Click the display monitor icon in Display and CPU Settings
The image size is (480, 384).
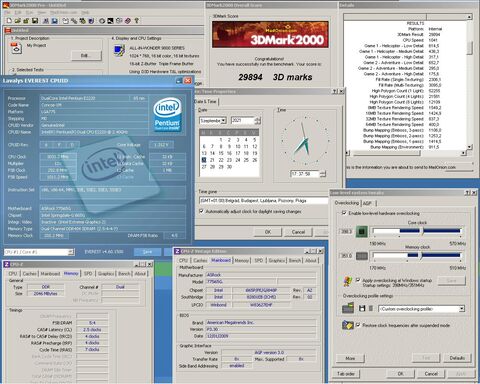119,50
